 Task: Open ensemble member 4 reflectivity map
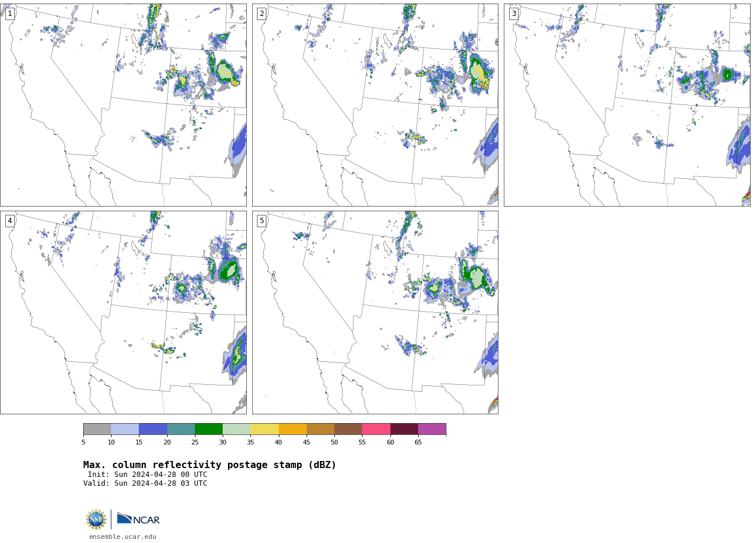(123, 313)
